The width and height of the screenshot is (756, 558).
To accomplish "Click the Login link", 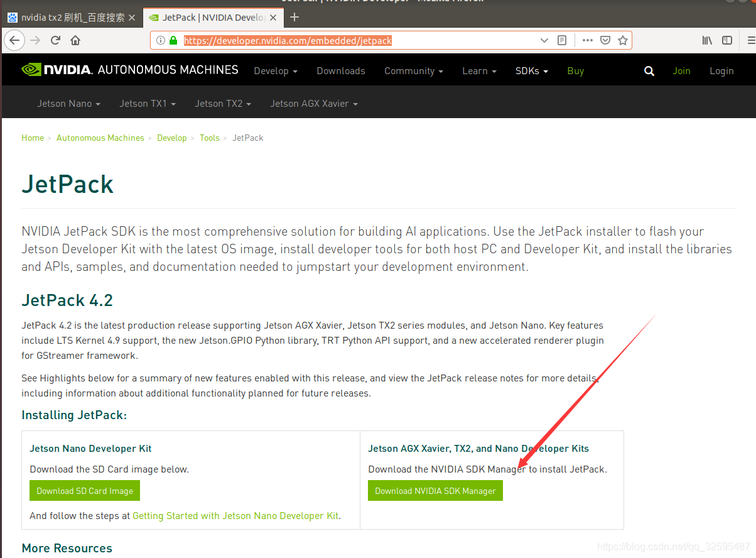I will click(721, 71).
